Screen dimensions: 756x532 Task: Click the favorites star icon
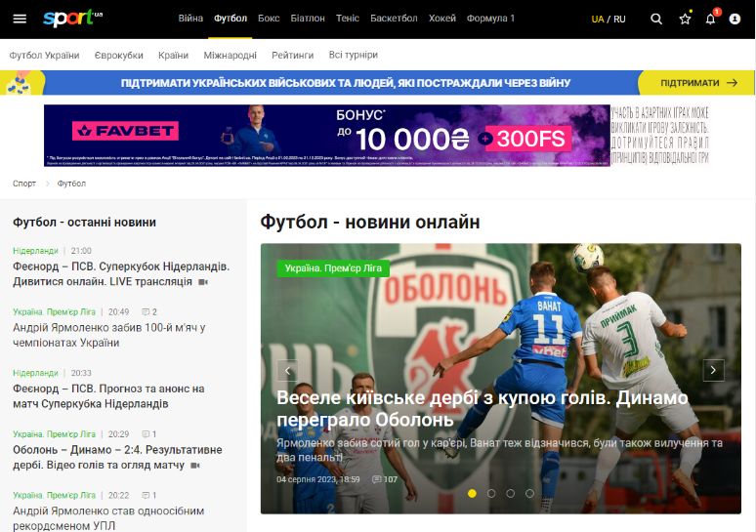click(x=685, y=19)
